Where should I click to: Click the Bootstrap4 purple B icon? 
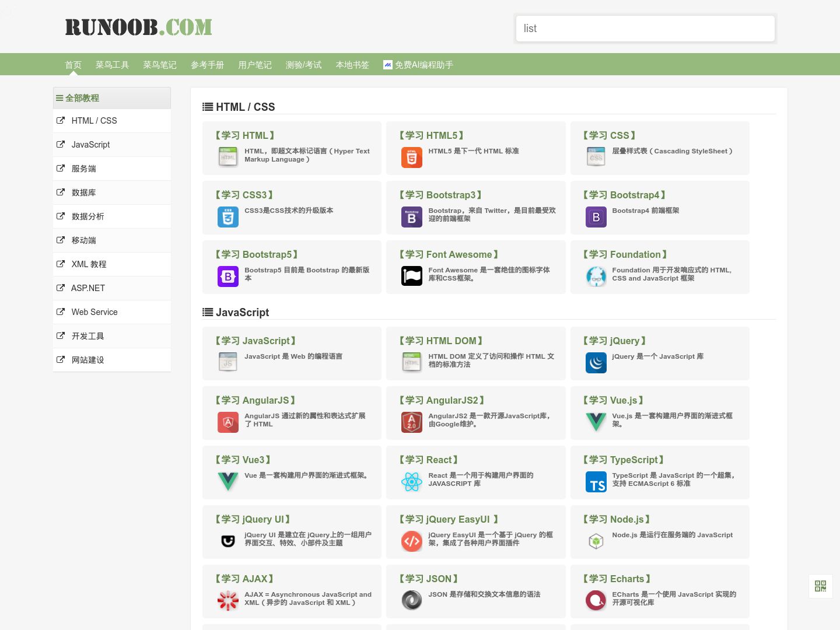click(596, 217)
